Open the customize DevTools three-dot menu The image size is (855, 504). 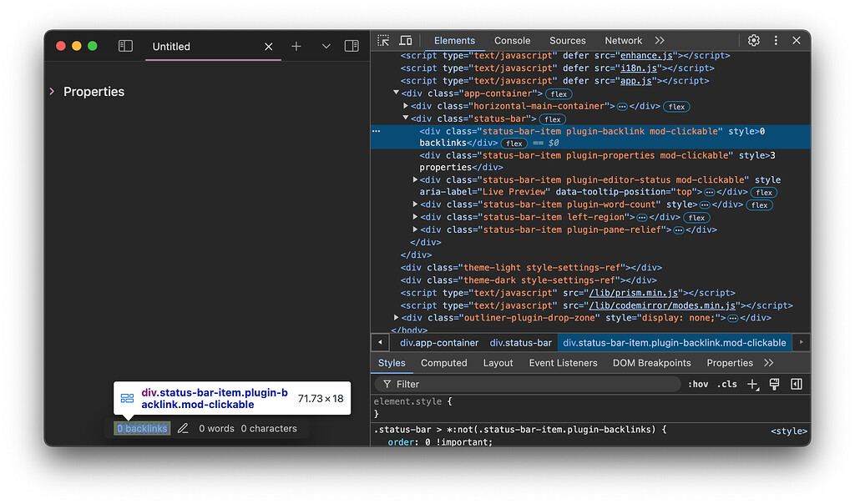[776, 40]
